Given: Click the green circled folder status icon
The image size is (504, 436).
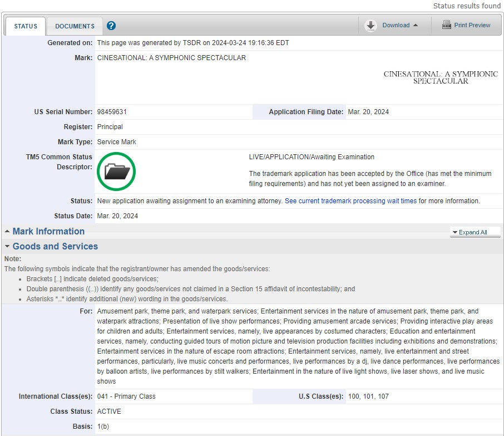Looking at the screenshot, I should click(x=116, y=172).
